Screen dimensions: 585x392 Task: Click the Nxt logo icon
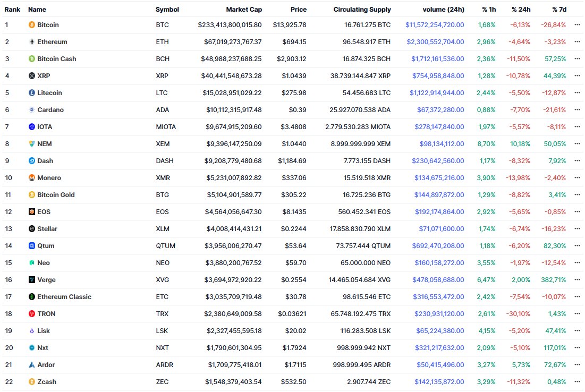pos(32,347)
